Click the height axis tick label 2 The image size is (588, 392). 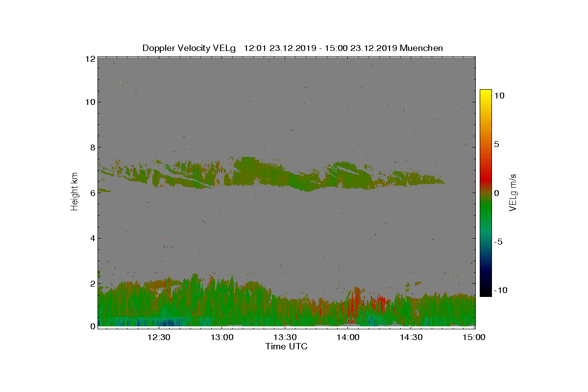pyautogui.click(x=92, y=284)
